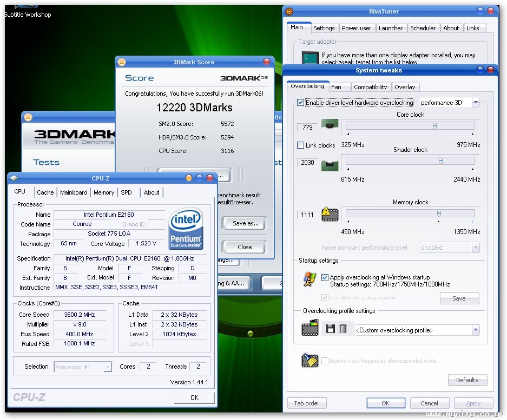The height and width of the screenshot is (420, 507).
Task: Click the Apply button in System tweaks
Action: [473, 403]
